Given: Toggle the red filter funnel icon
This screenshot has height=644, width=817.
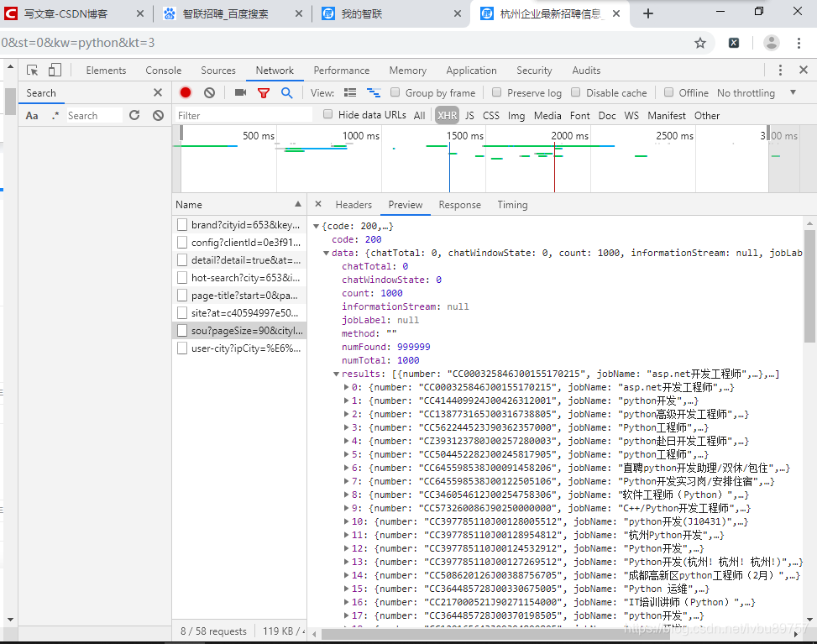Looking at the screenshot, I should pos(264,93).
